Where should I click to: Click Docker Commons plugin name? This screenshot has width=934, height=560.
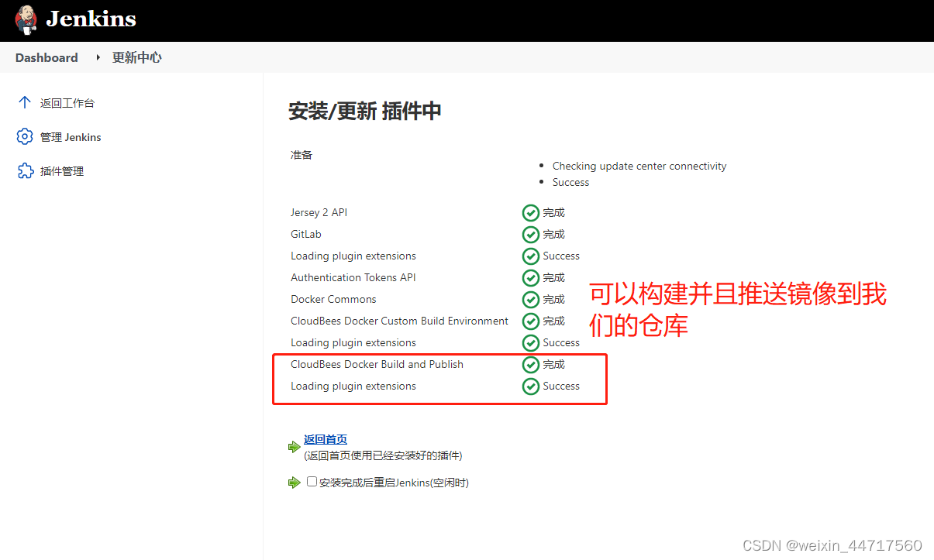click(x=333, y=299)
